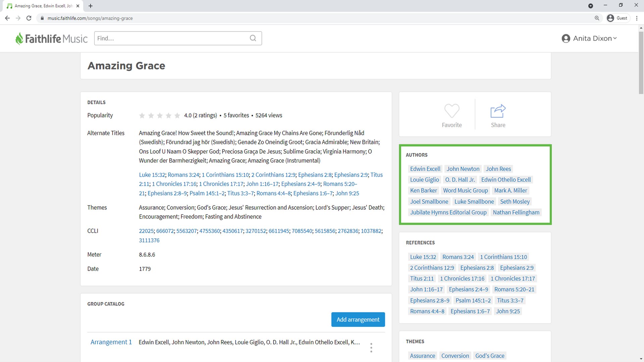Click the Add arrangement button
Screen dimensions: 644x362
[358, 319]
